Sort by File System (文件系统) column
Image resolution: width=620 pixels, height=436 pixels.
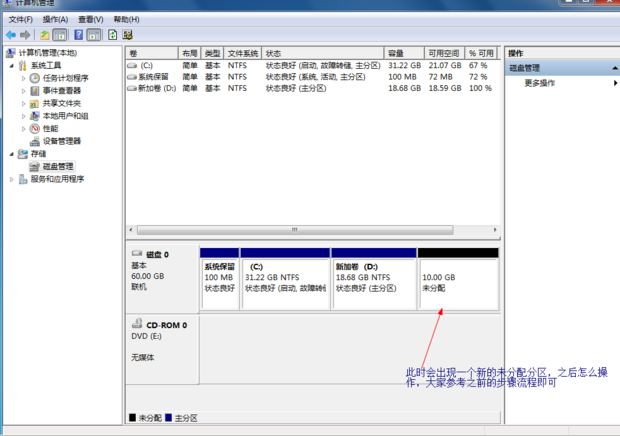(x=242, y=53)
